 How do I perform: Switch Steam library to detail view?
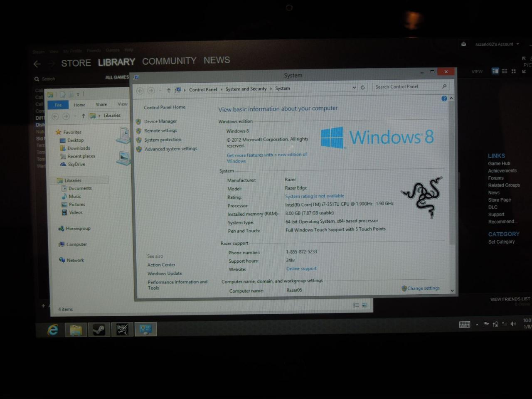coord(495,71)
